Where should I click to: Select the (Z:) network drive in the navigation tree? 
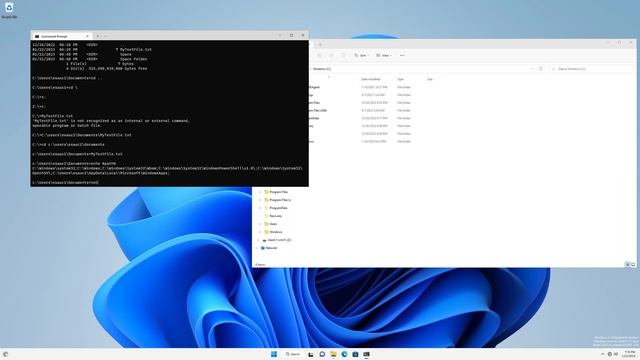(x=277, y=240)
